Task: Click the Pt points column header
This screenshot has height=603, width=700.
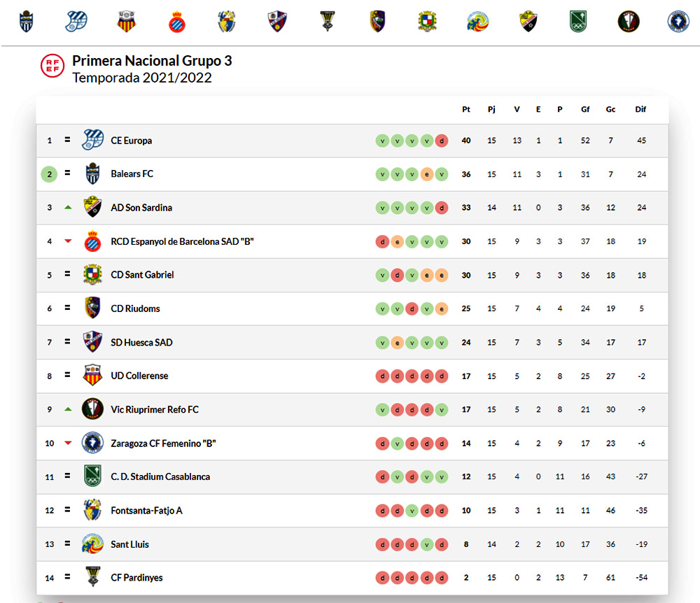Action: pos(466,109)
